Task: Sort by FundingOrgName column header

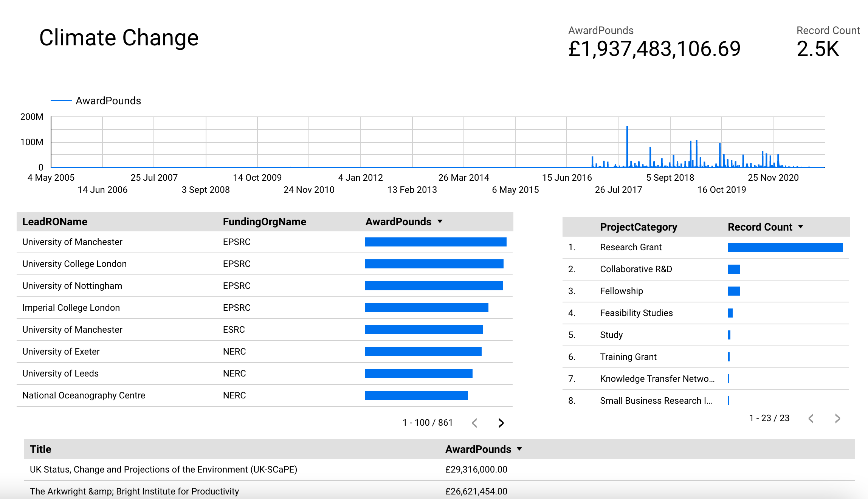Action: coord(264,222)
